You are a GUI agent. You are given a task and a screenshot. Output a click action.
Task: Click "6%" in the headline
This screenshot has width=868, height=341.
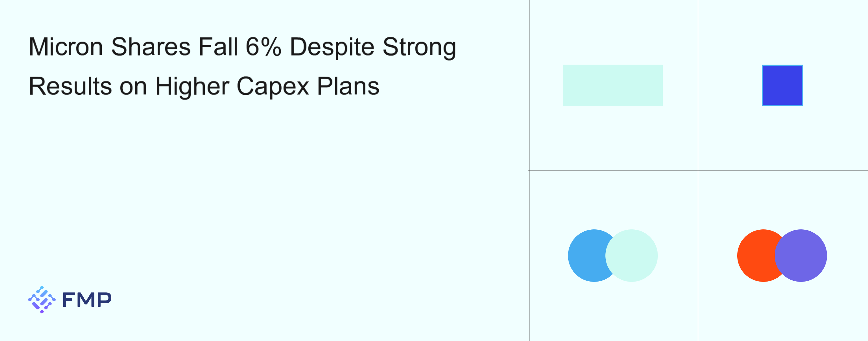[x=263, y=47]
